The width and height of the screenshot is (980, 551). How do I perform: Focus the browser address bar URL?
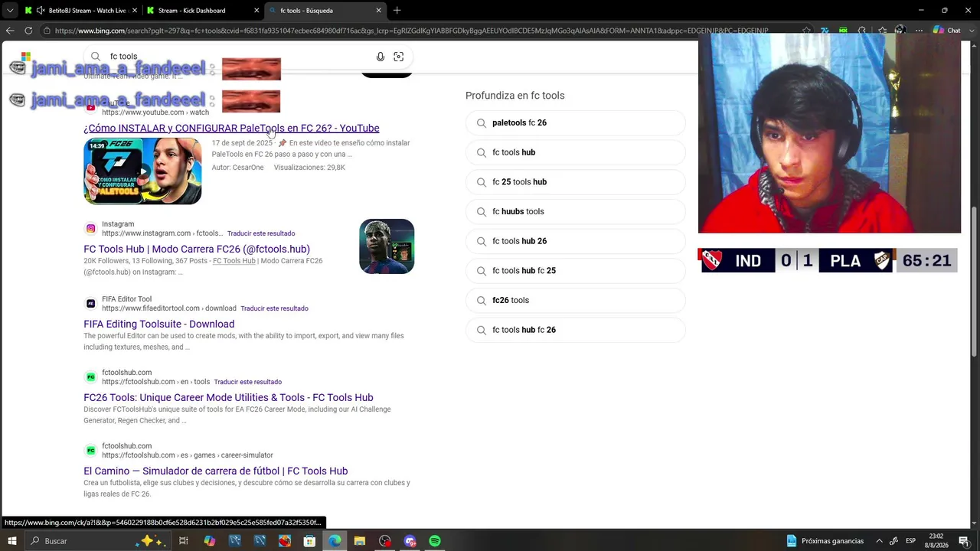coord(411,31)
